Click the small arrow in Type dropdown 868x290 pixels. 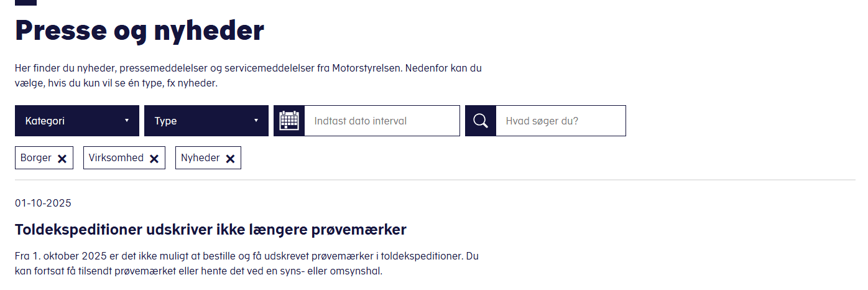(x=256, y=121)
